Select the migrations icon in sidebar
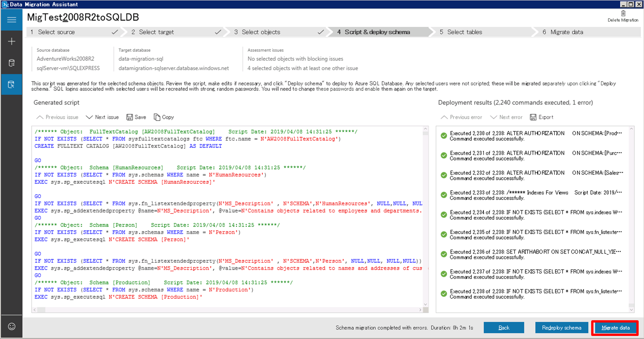The height and width of the screenshot is (339, 644). pos(11,84)
